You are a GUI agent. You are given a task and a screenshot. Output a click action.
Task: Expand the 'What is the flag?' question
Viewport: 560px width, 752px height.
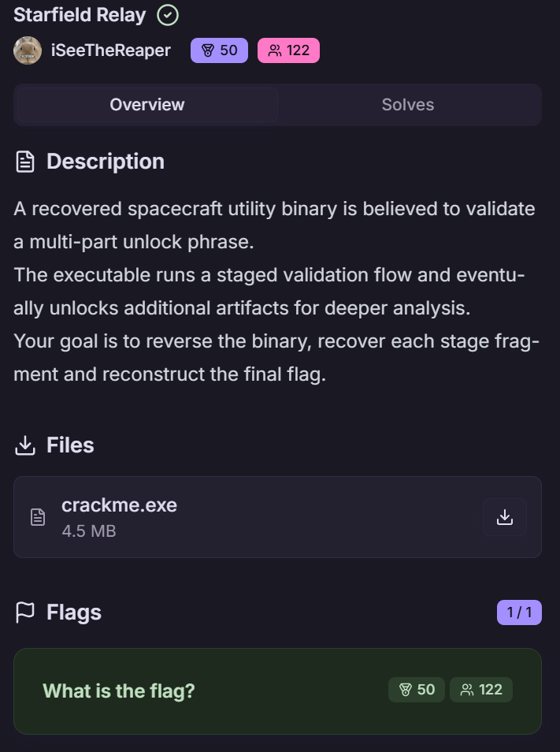coord(119,691)
